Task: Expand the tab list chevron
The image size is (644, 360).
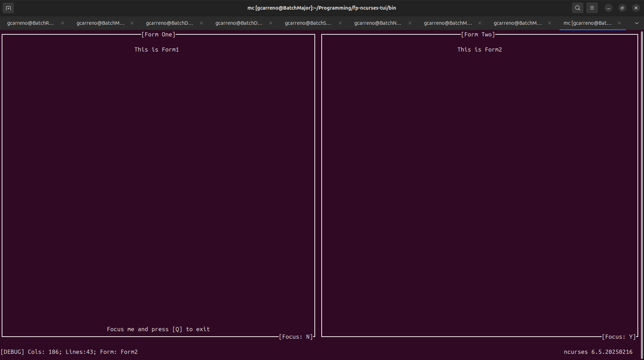Action: pos(636,23)
